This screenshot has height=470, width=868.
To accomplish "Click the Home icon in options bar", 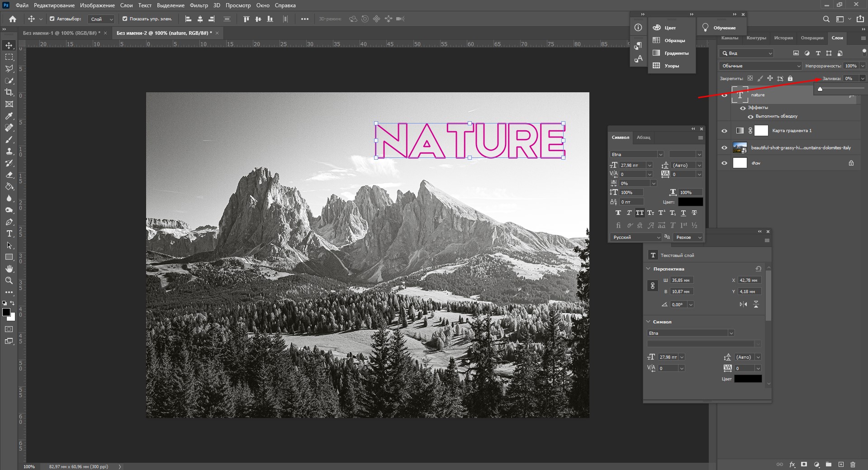I will pyautogui.click(x=13, y=19).
